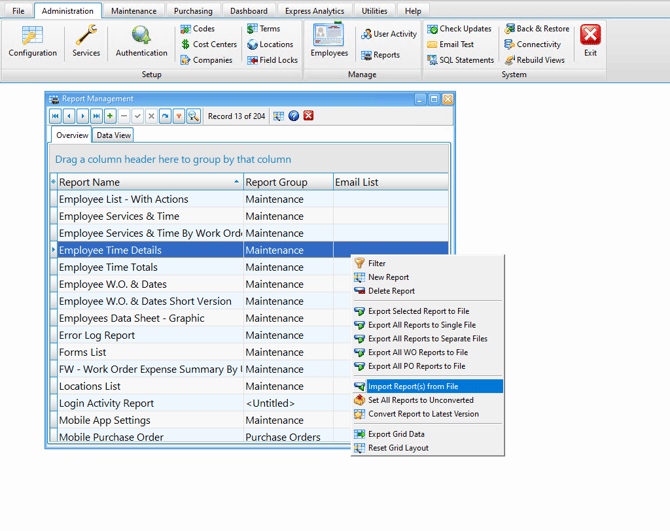The image size is (670, 531).
Task: Open the Authentication settings
Action: tap(141, 41)
